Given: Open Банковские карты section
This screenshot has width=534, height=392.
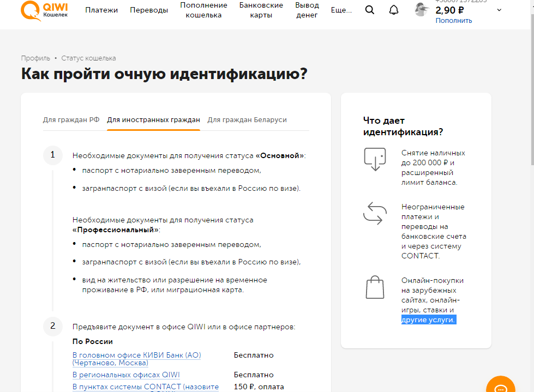Looking at the screenshot, I should click(x=261, y=10).
